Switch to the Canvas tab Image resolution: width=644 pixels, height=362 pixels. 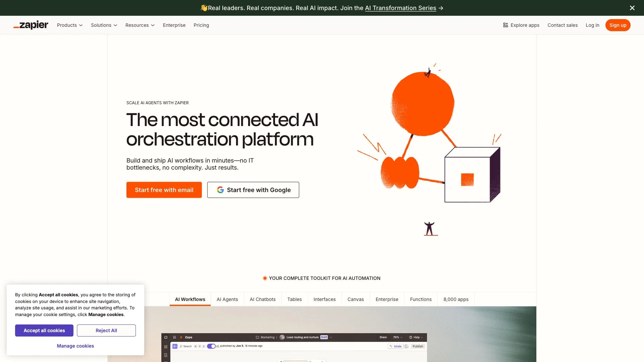[356, 299]
